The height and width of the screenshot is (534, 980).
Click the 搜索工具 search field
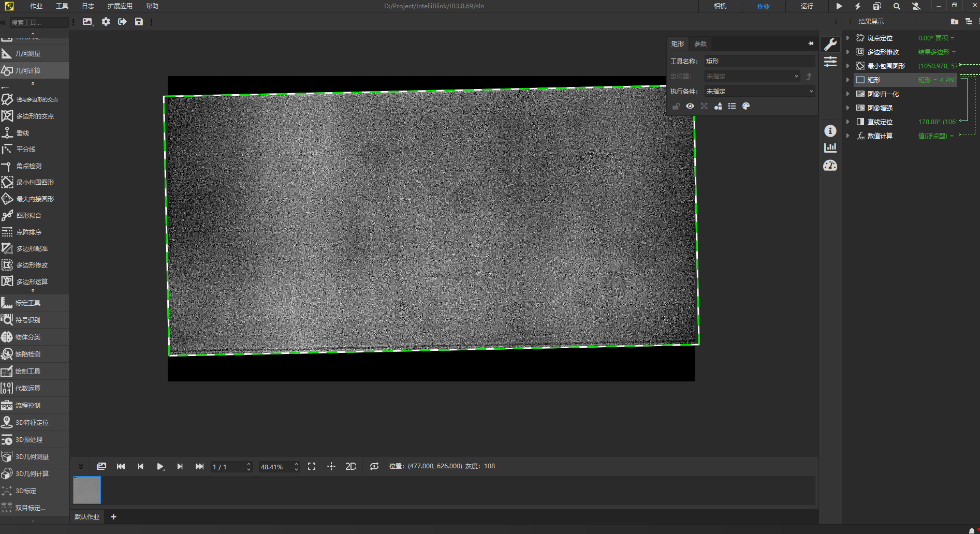[39, 22]
